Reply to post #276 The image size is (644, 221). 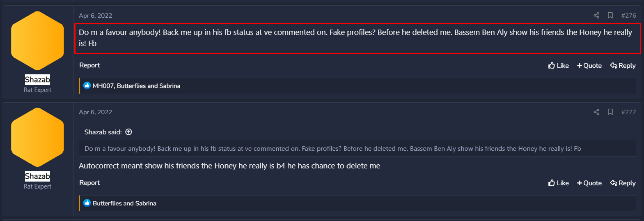tap(623, 66)
